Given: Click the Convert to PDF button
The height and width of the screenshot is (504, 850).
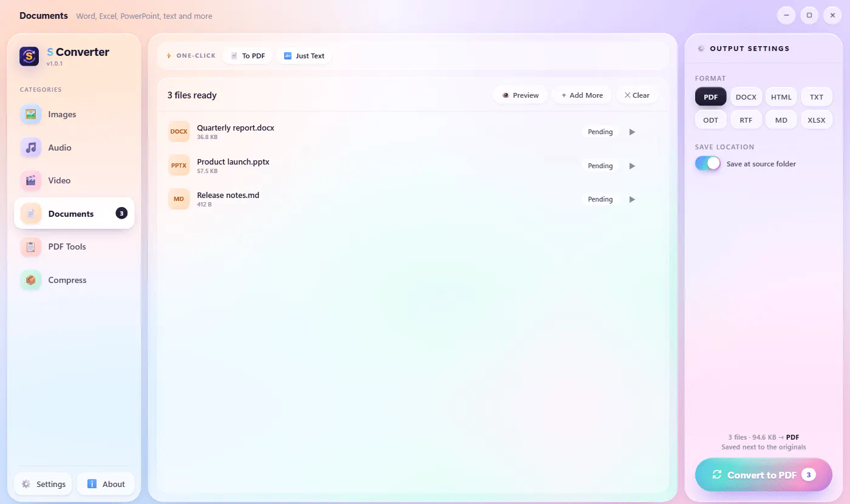Looking at the screenshot, I should tap(763, 475).
